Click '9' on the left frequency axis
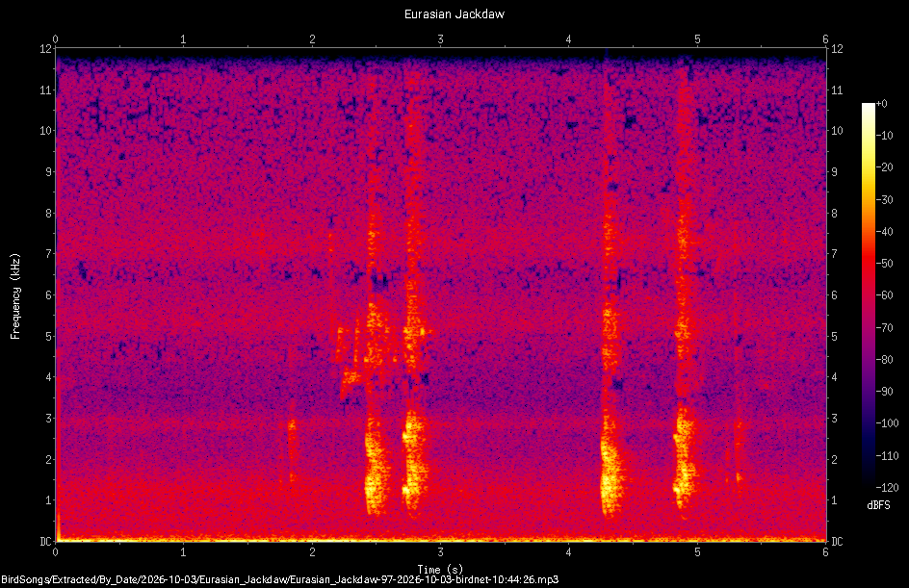 coord(48,172)
